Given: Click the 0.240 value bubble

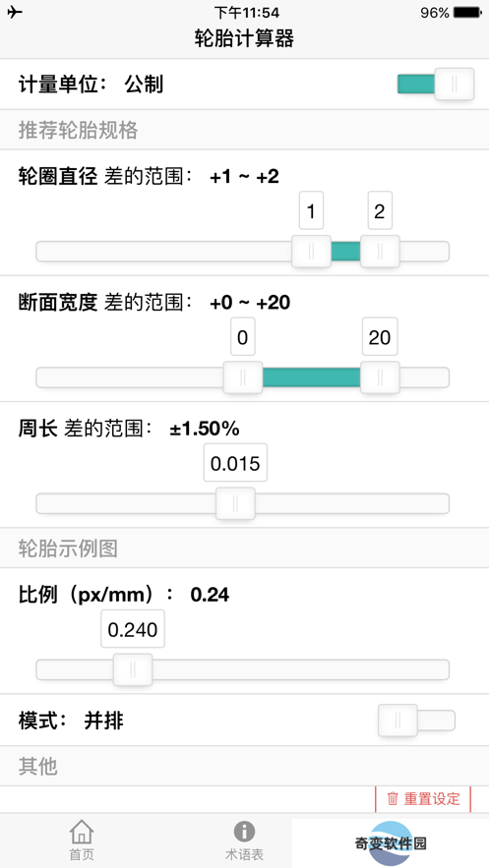Looking at the screenshot, I should 133,629.
